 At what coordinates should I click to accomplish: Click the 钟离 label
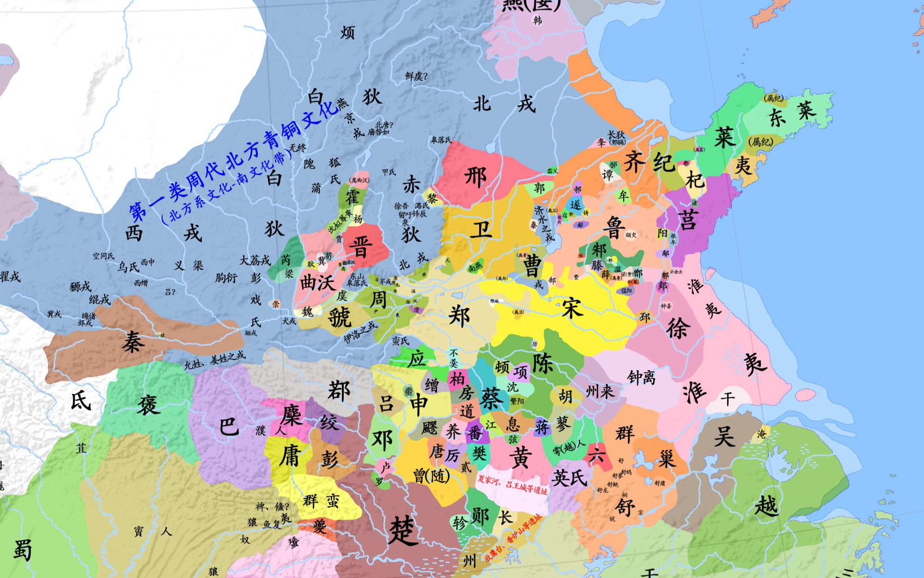[641, 377]
